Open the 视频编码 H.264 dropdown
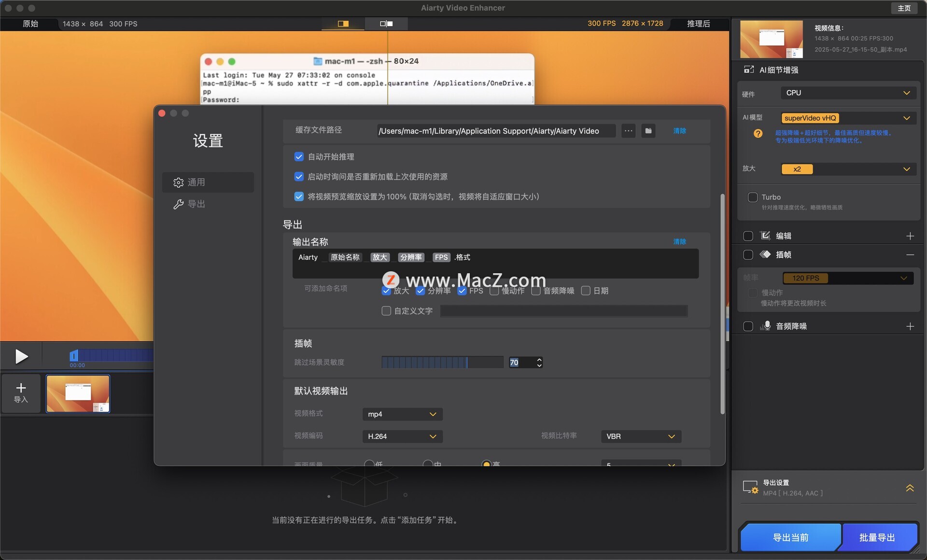The image size is (927, 560). pos(402,436)
